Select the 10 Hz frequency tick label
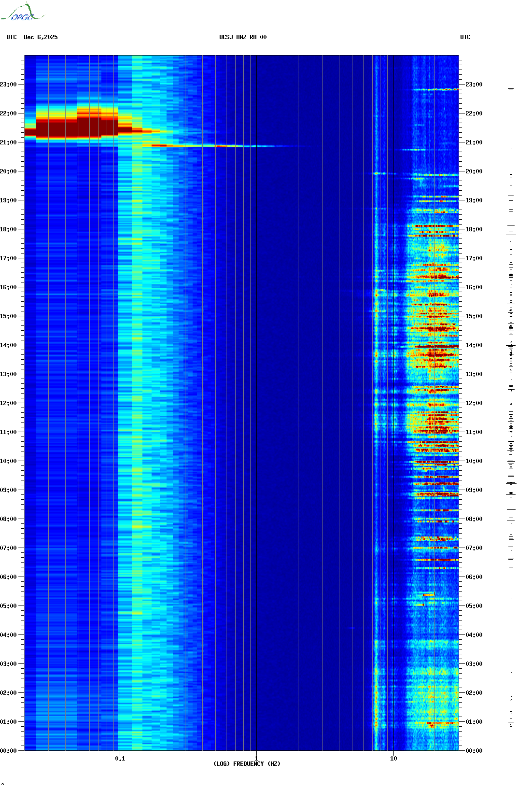This screenshot has height=789, width=532. (x=393, y=758)
